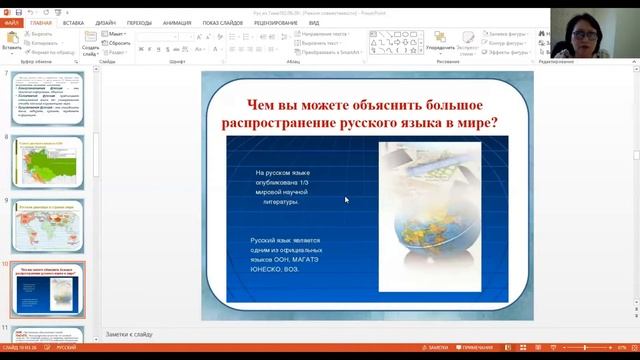Select slide 9 thumbnail with world map

tap(48, 226)
